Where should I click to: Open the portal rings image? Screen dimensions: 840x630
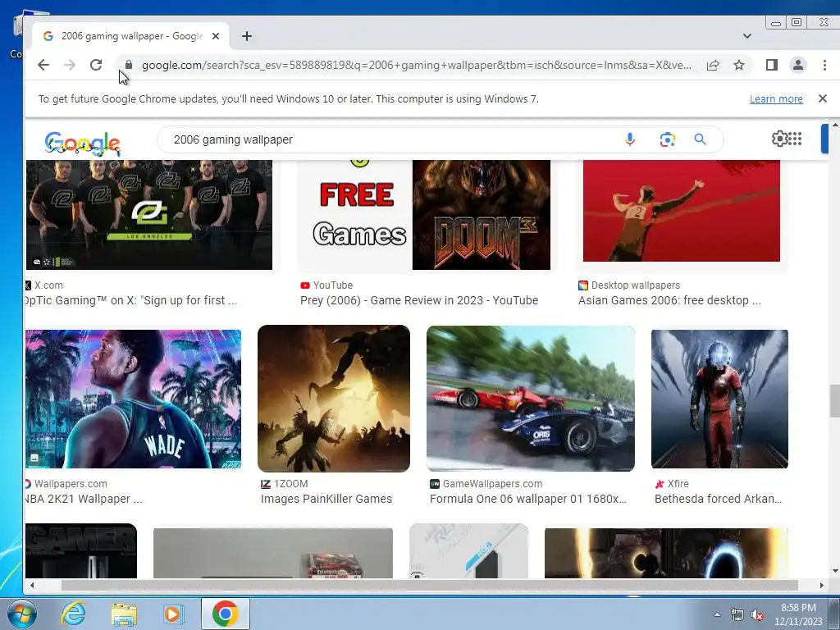click(x=666, y=554)
